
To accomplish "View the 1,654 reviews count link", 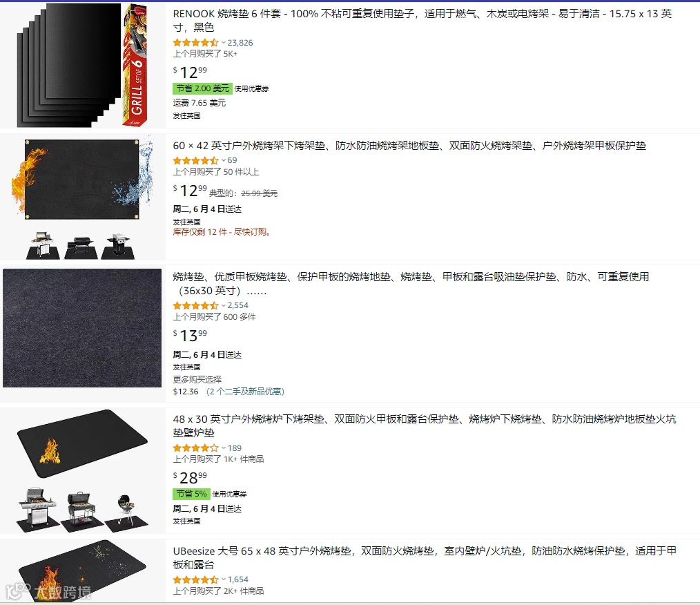I will pyautogui.click(x=238, y=579).
